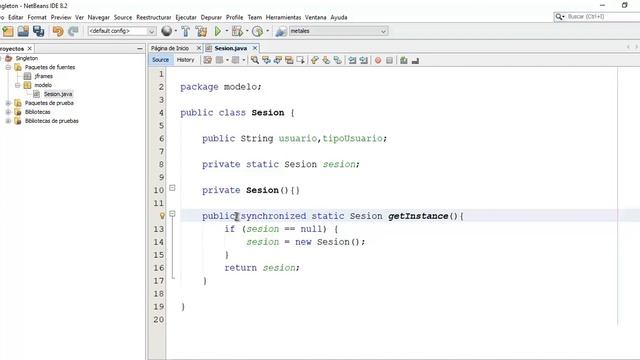This screenshot has width=640, height=360.
Task: Click the Shift Line Right icon
Action: (x=363, y=60)
